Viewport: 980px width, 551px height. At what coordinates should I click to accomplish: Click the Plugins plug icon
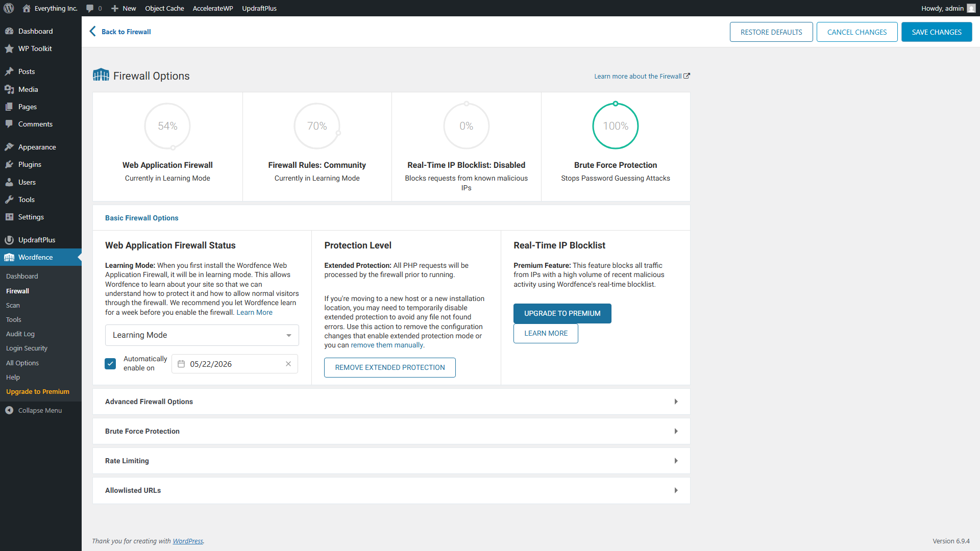9,164
